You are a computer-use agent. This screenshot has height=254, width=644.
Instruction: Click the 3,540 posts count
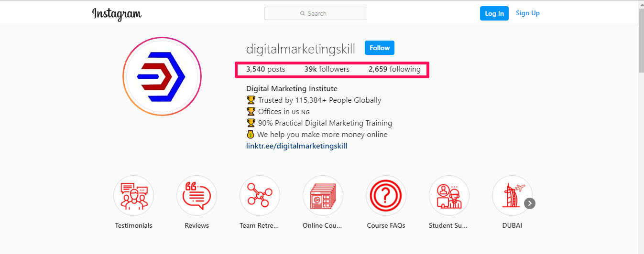[x=265, y=69]
